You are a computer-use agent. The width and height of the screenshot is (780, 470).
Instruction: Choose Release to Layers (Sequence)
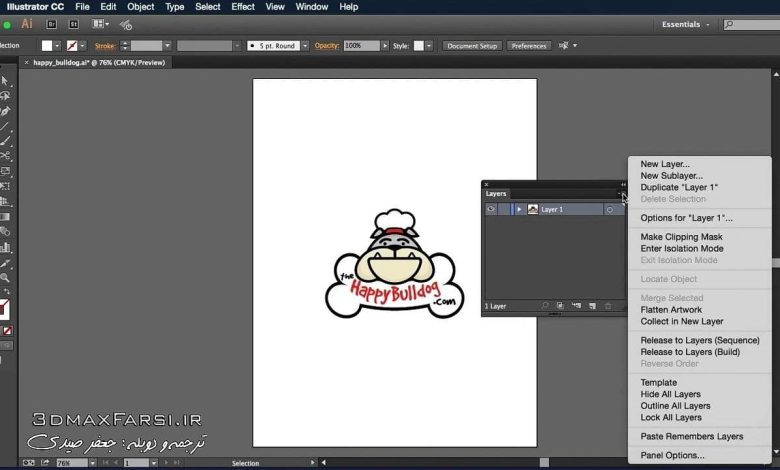699,340
